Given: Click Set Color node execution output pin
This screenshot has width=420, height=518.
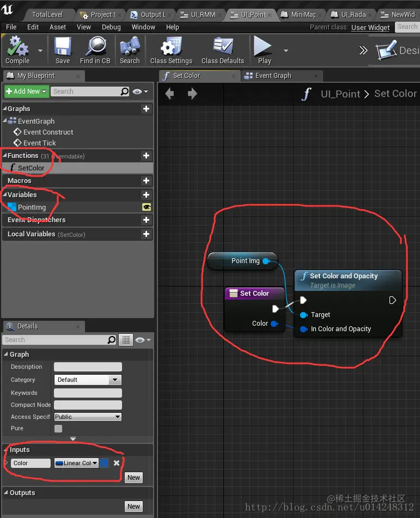Looking at the screenshot, I should (x=275, y=309).
